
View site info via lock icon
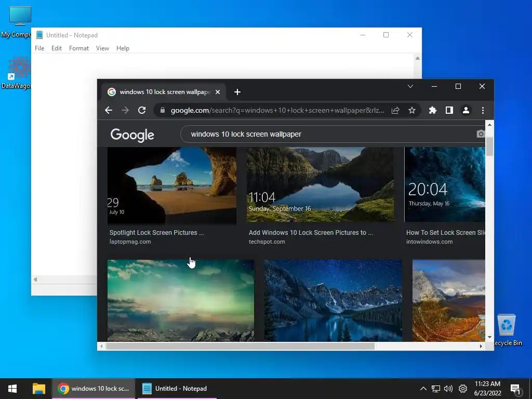click(x=163, y=110)
